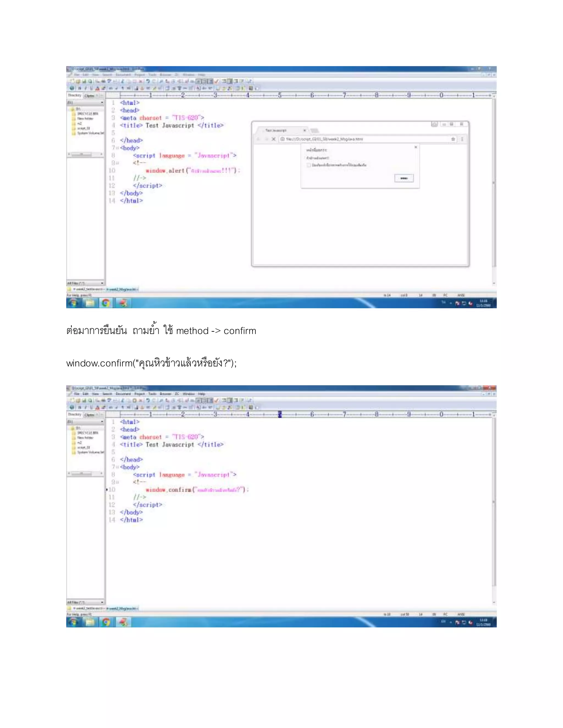Click globe Browser icon in lower EditPlus HTML toolbar
This screenshot has height=728, width=563.
72,407
